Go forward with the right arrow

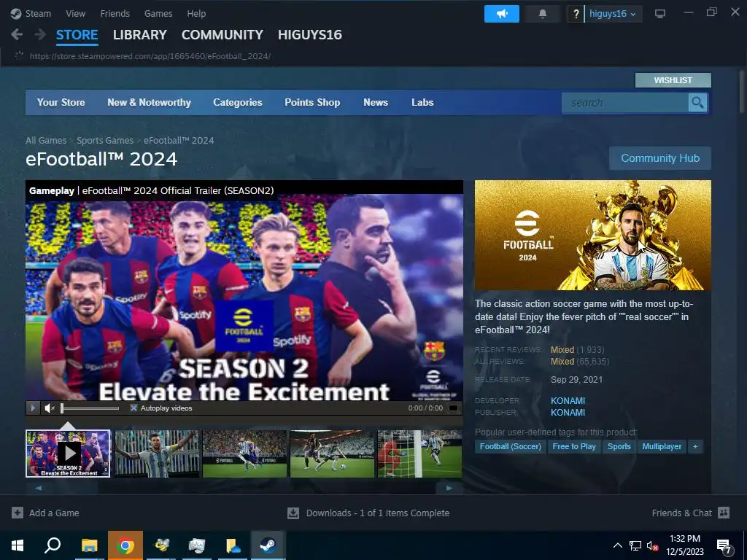point(40,34)
